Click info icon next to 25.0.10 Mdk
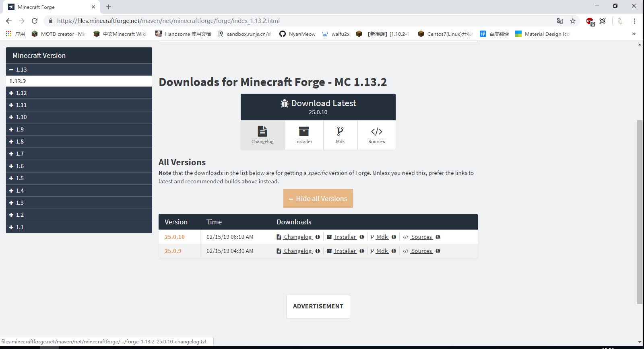Screen dimensions: 644x349 pyautogui.click(x=394, y=237)
